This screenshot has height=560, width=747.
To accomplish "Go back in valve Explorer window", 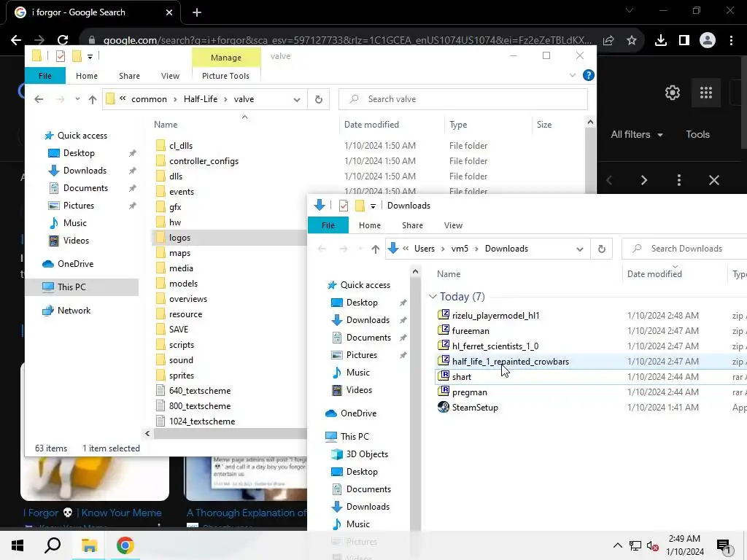I will tap(39, 99).
